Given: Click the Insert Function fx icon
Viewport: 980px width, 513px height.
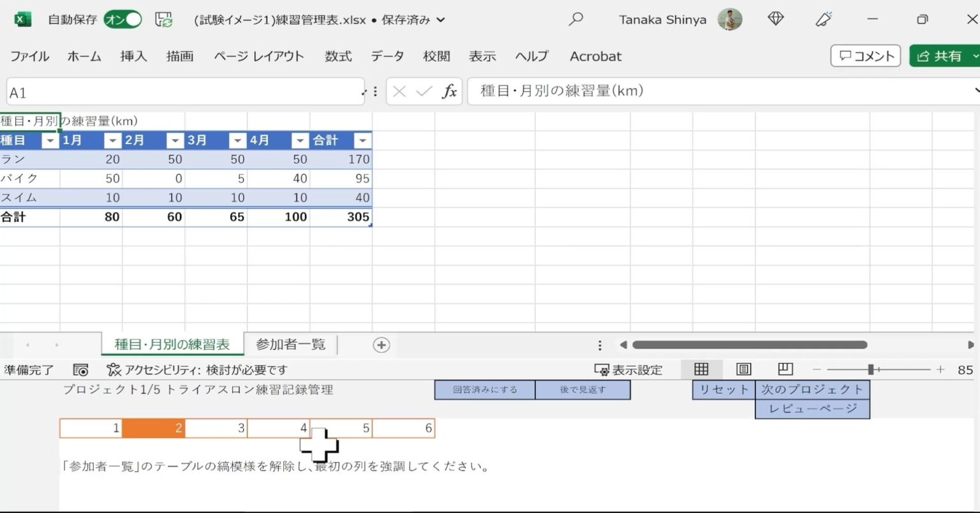Looking at the screenshot, I should pos(450,91).
